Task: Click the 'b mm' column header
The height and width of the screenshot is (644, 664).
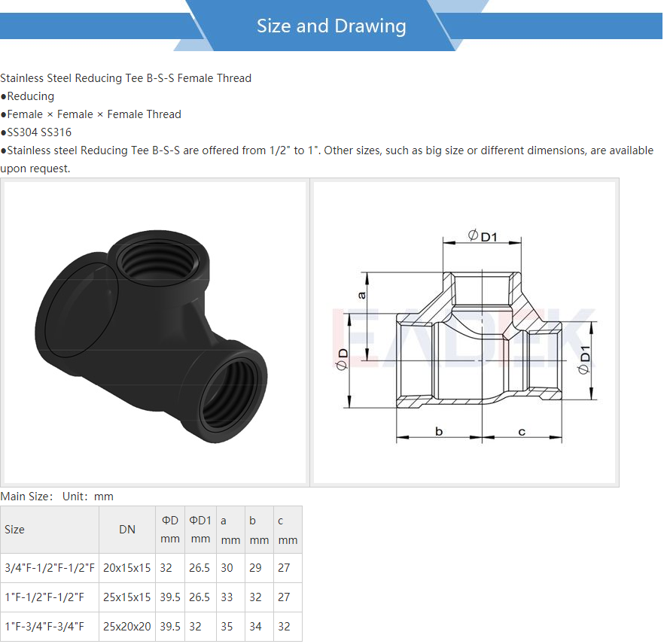Action: (x=259, y=530)
